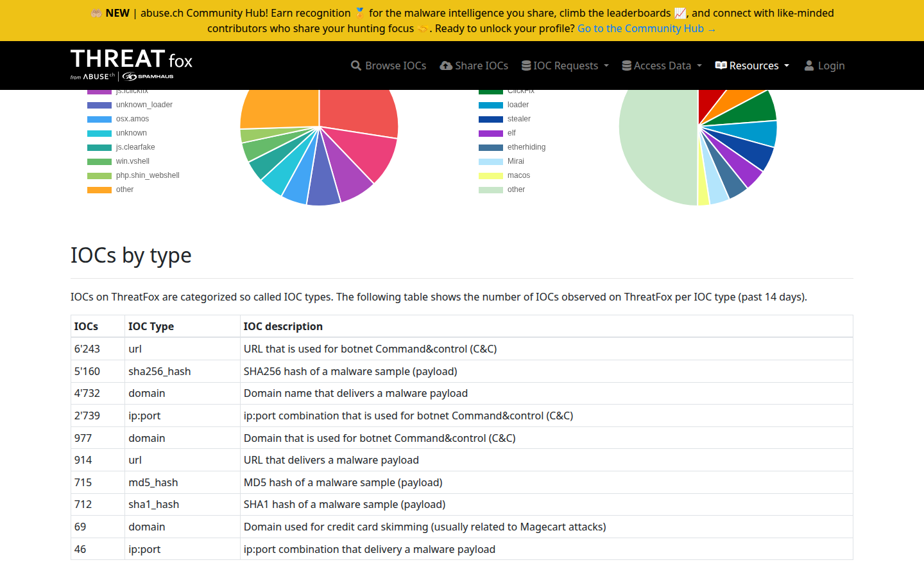Open Browse IOCs page
This screenshot has height=578, width=924.
(x=389, y=66)
